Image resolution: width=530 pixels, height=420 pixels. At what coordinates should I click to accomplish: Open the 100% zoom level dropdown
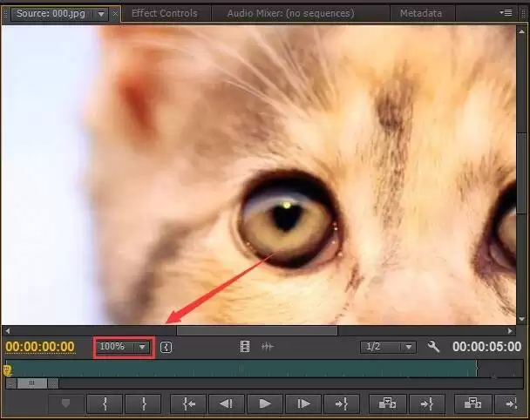tap(124, 347)
